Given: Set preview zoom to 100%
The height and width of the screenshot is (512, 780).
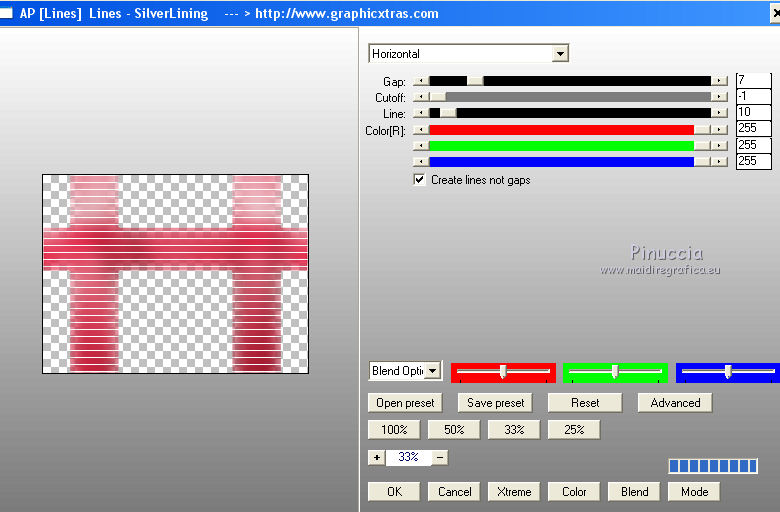Looking at the screenshot, I should [x=394, y=430].
